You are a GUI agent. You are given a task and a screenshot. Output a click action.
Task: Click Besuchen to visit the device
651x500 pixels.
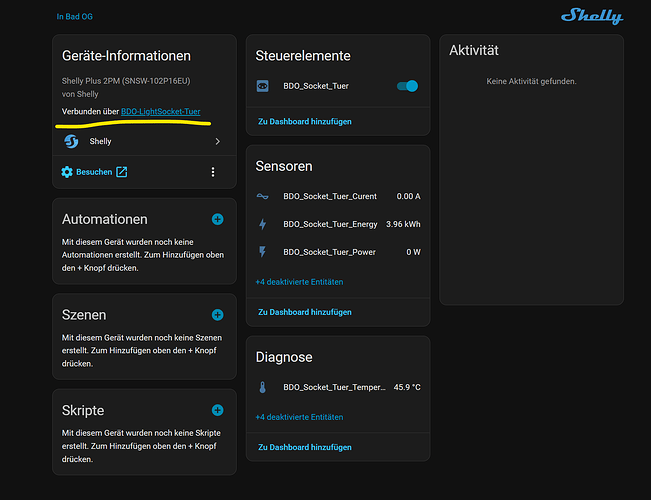pos(94,172)
